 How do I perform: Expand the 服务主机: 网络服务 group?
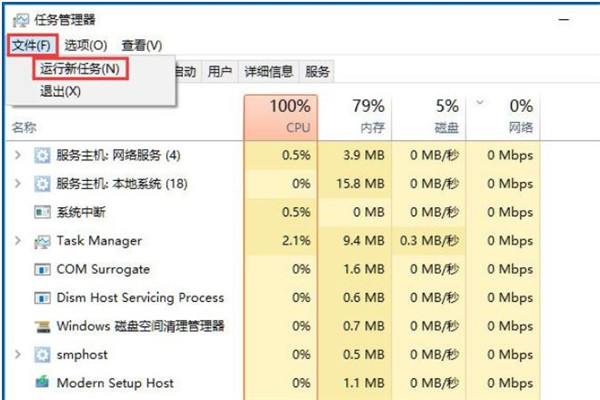pos(17,155)
